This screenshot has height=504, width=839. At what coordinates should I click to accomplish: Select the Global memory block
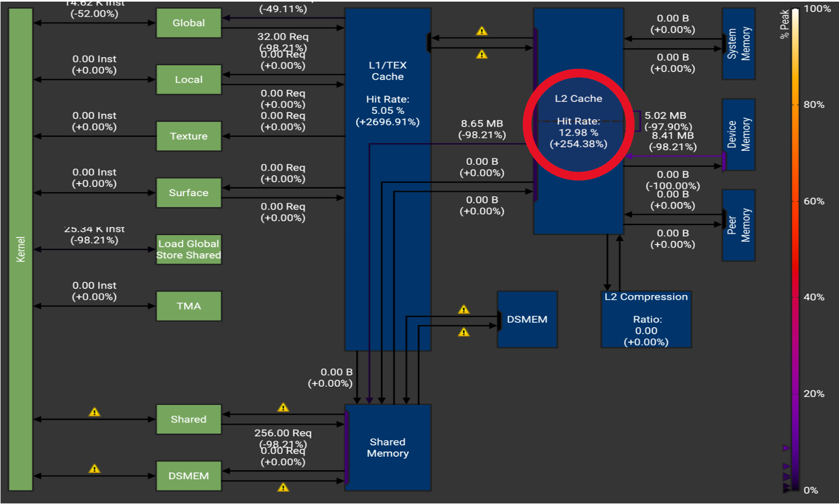pyautogui.click(x=188, y=23)
